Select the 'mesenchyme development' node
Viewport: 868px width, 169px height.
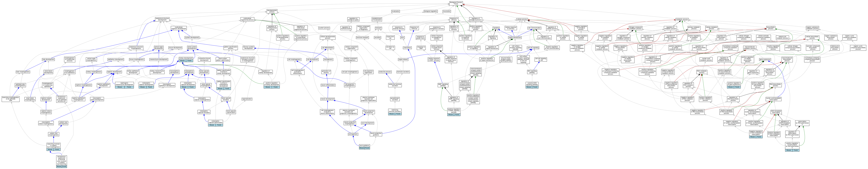(x=159, y=59)
